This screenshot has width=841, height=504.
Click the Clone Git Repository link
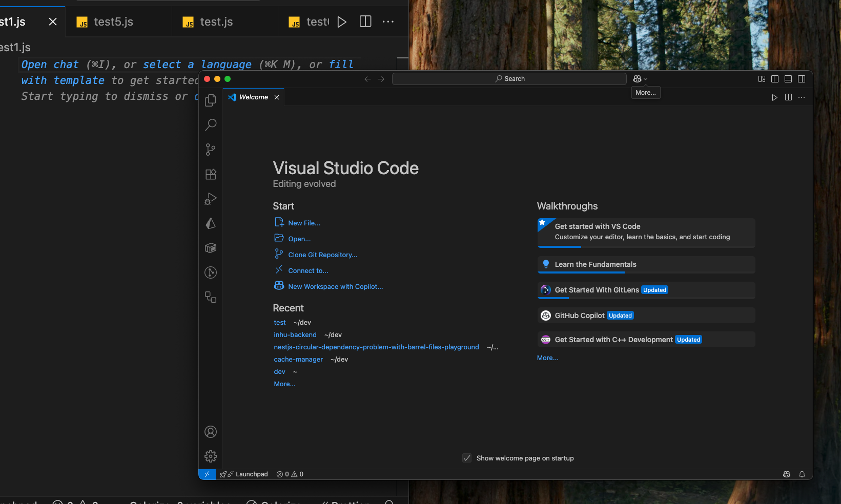[322, 255]
